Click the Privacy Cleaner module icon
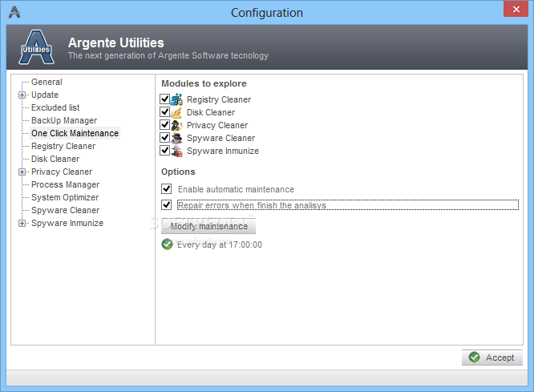 [176, 125]
